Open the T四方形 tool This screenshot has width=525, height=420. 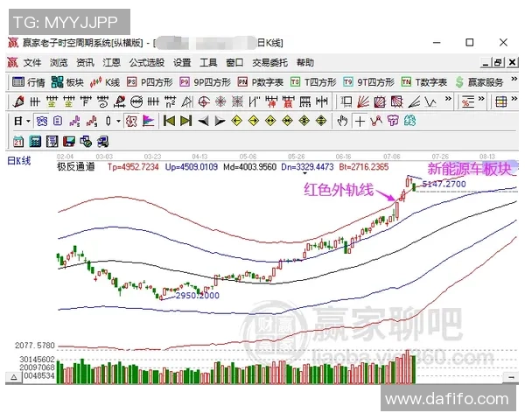tap(313, 82)
